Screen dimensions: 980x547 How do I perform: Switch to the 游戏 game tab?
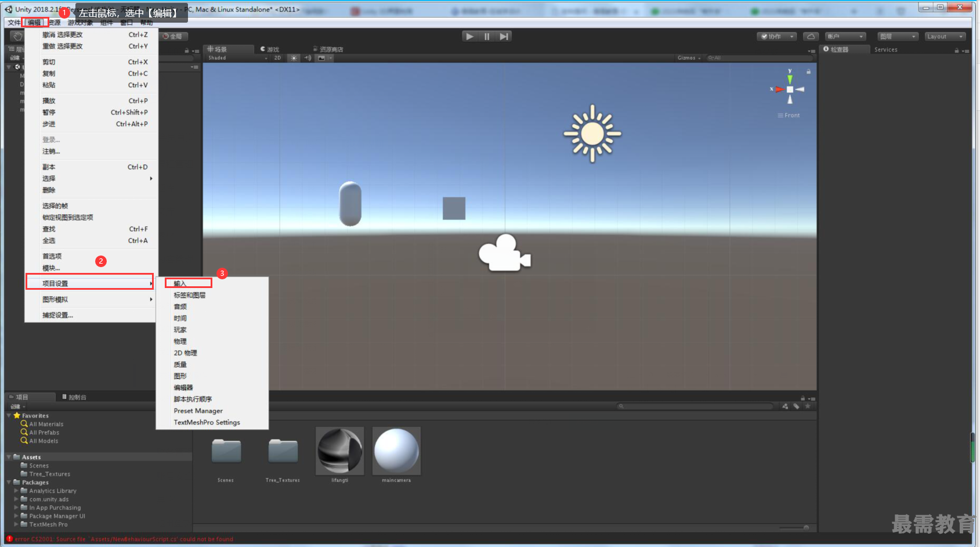[270, 49]
